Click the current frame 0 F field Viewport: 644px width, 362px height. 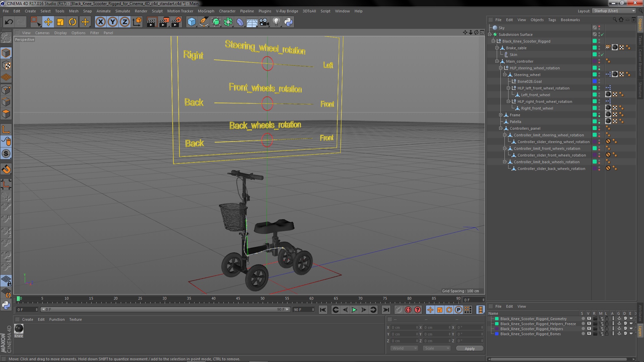click(x=27, y=310)
